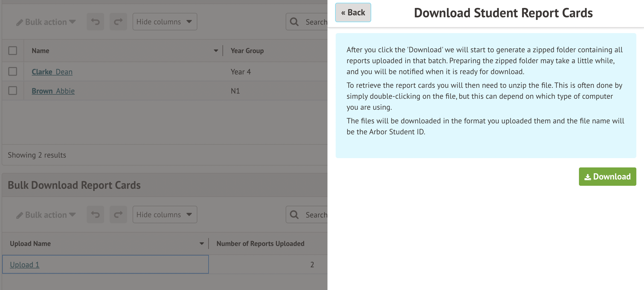Open the top Hide columns dropdown
This screenshot has width=644, height=290.
(165, 22)
